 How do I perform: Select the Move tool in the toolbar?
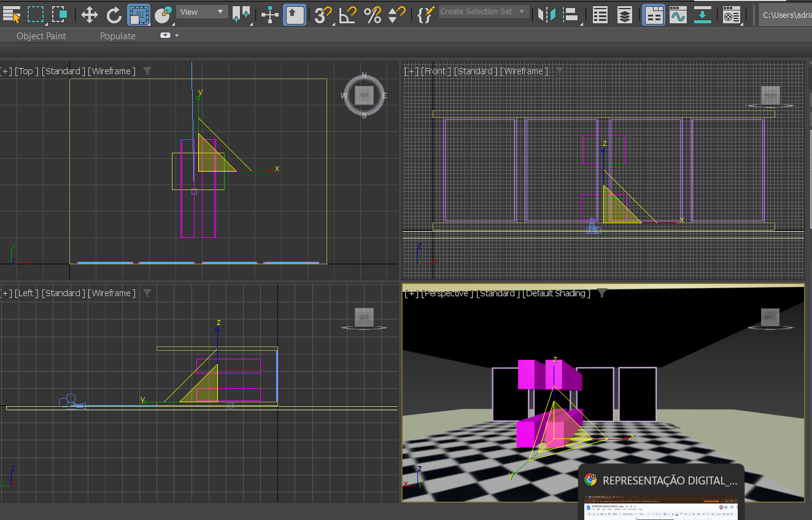tap(90, 14)
